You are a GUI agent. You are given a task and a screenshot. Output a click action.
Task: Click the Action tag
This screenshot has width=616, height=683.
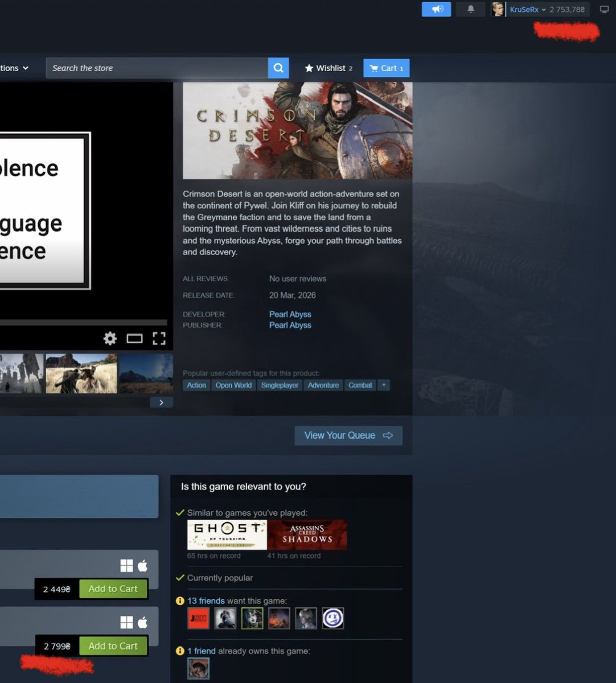(196, 385)
